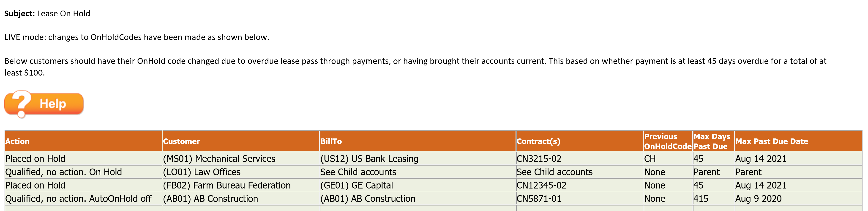Click the Previous OnHoldCode header
Viewport: 868px width, 211px height.
(668, 141)
